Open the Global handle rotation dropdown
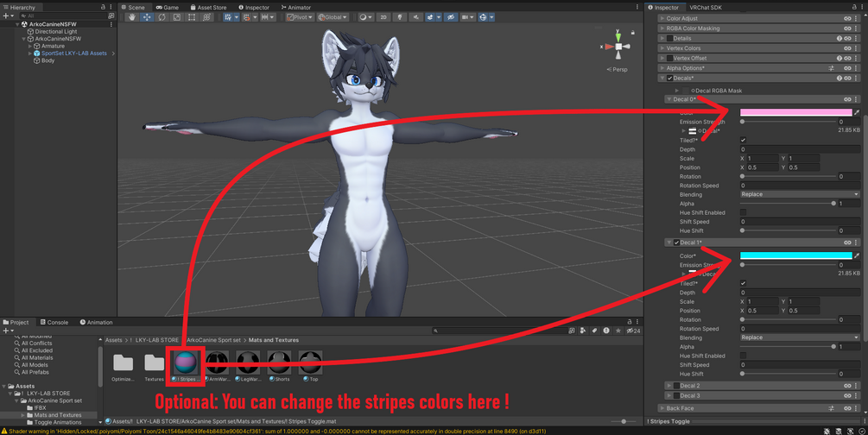868x435 pixels. [333, 17]
